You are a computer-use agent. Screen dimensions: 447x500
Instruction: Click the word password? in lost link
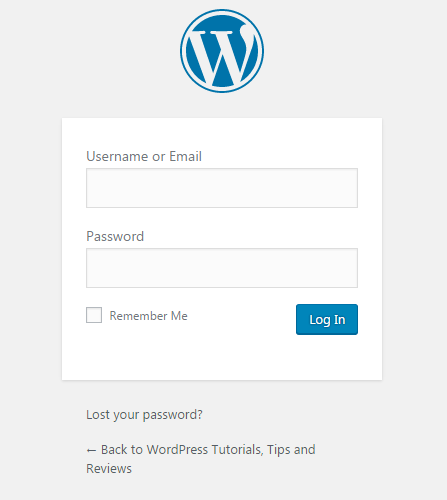click(x=173, y=415)
